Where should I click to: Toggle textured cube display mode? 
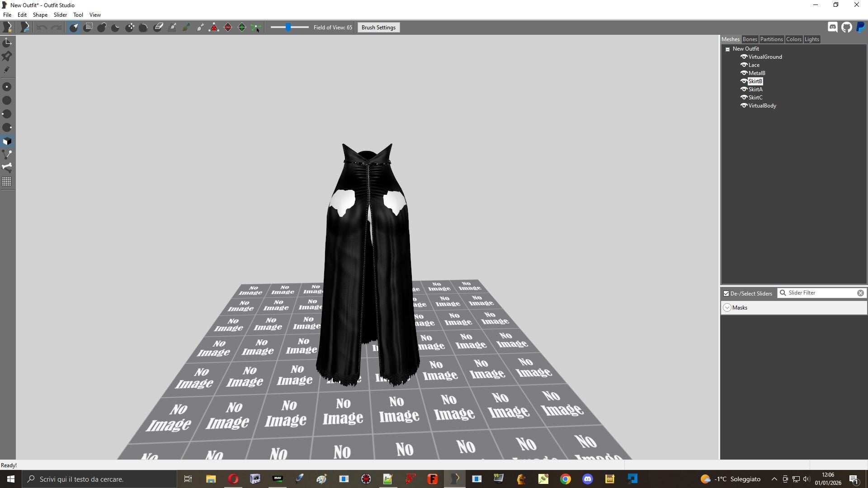(x=7, y=141)
